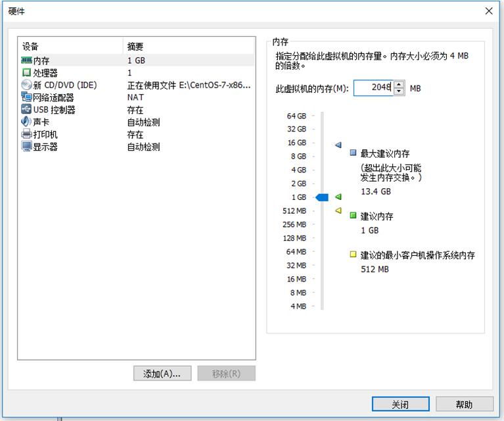Click the 设备 column header
Screen dimensions: 504x421
71,46
